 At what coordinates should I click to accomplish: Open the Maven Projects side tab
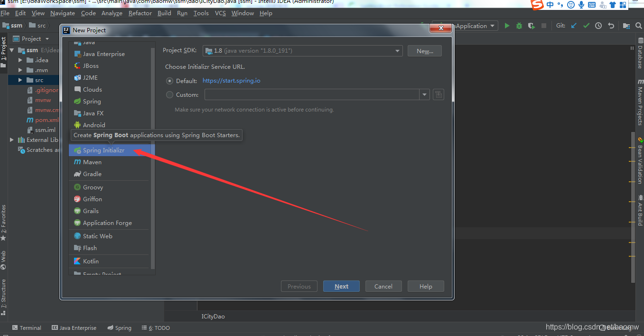coord(640,102)
